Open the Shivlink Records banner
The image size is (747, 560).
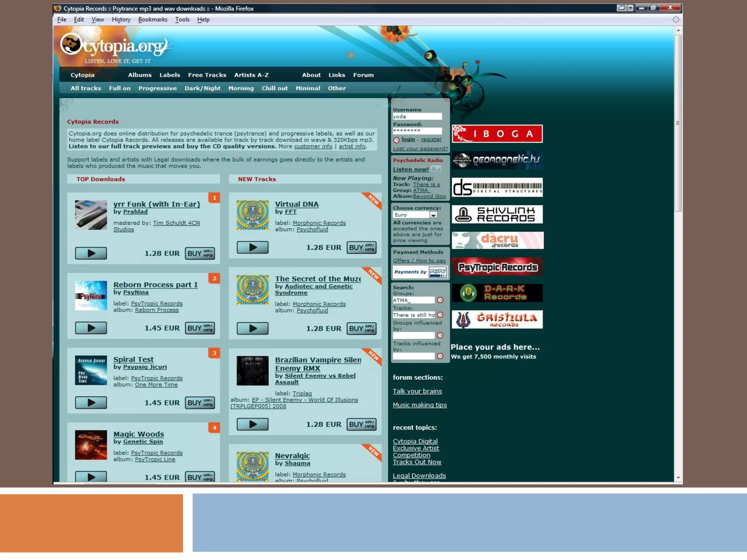pos(497,214)
